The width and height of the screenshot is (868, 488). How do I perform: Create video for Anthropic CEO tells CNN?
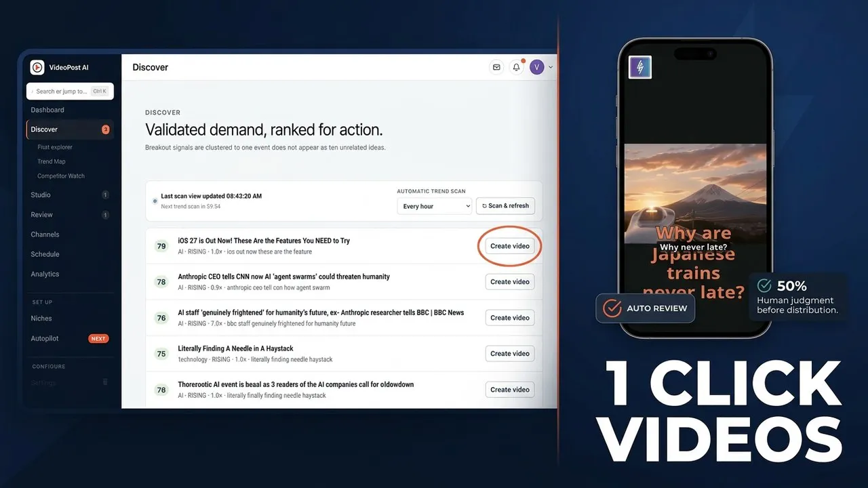coord(510,282)
